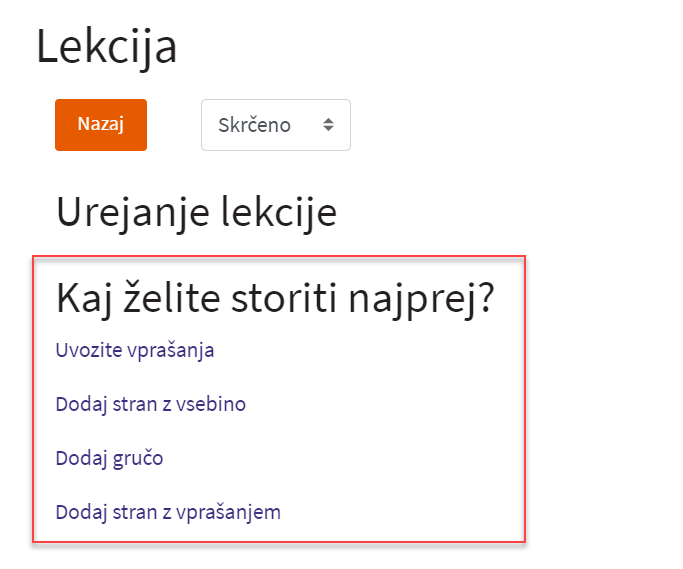Add a cluster with Dodaj gručo
The image size is (683, 569).
coord(109,458)
